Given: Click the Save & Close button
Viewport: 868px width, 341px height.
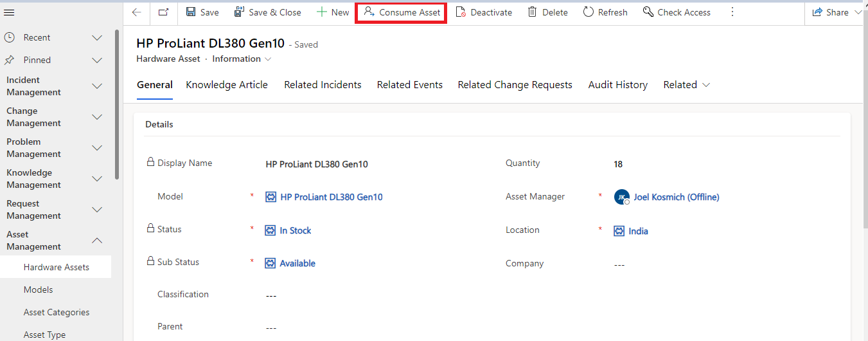Looking at the screenshot, I should [268, 12].
